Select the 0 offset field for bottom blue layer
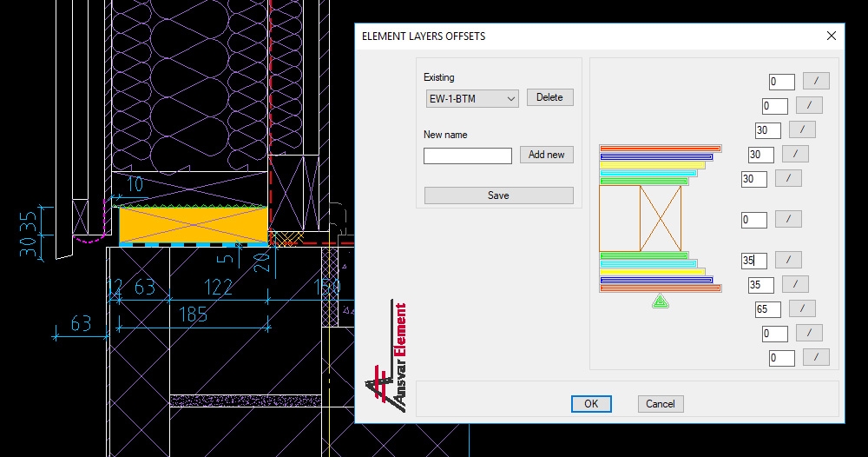This screenshot has width=868, height=457. point(775,334)
